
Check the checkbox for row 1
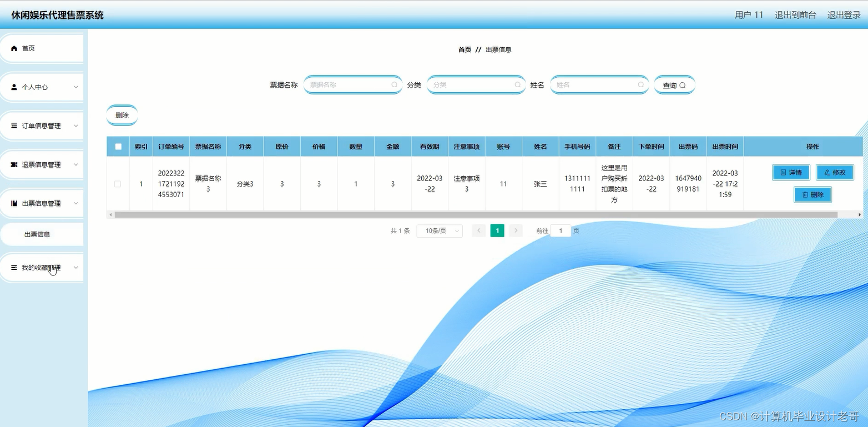pyautogui.click(x=118, y=184)
